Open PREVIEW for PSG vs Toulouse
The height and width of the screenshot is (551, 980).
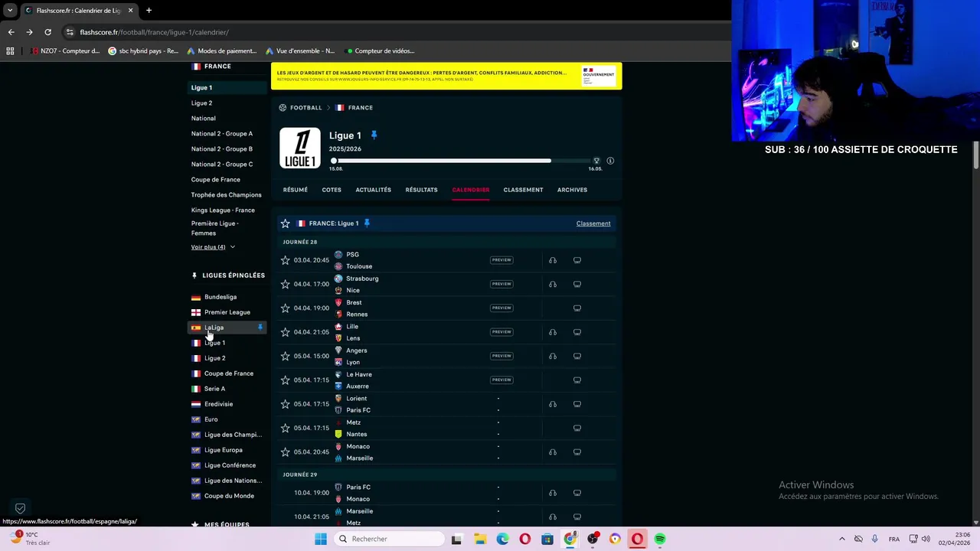click(x=501, y=260)
